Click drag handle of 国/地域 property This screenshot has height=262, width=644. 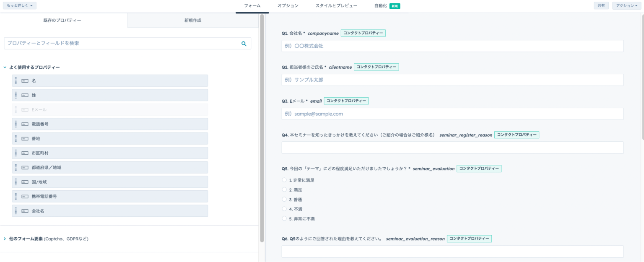coord(16,182)
